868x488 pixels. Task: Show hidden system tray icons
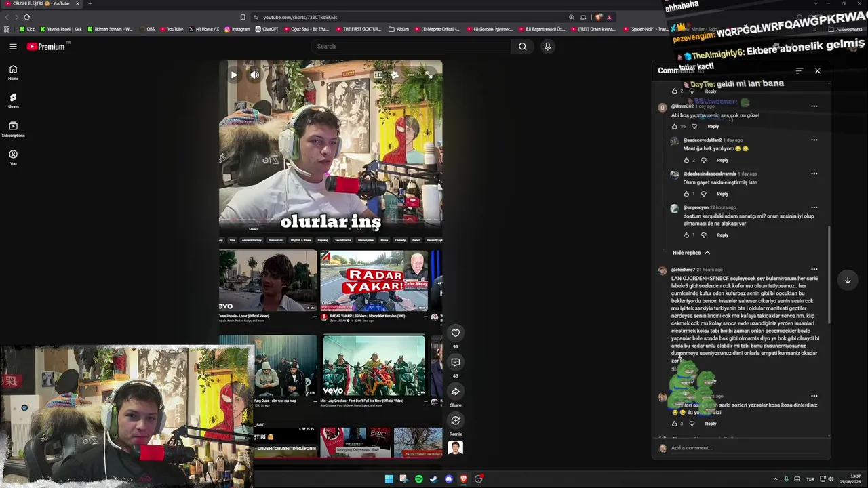point(775,479)
